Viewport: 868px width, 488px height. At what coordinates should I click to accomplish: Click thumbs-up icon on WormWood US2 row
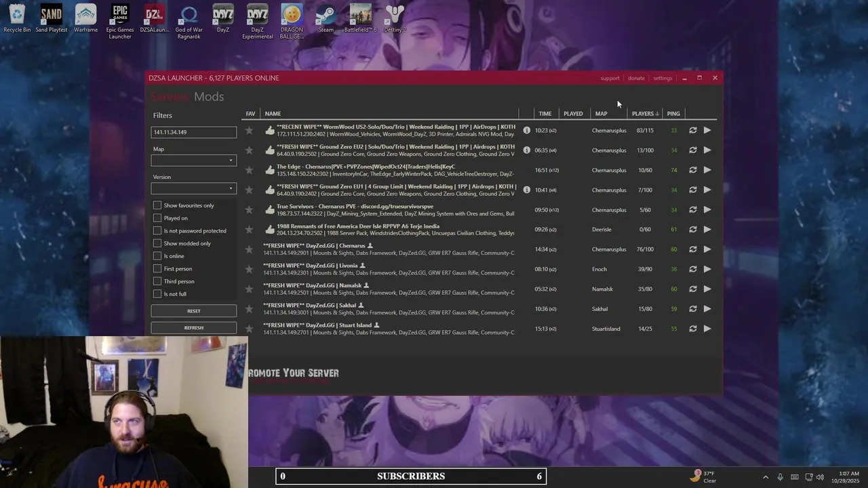coord(270,130)
